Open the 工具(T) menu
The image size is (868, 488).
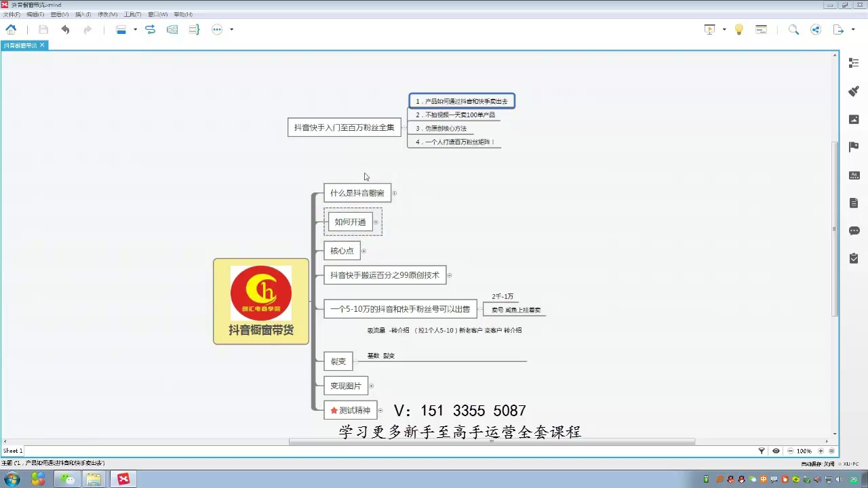tap(132, 14)
